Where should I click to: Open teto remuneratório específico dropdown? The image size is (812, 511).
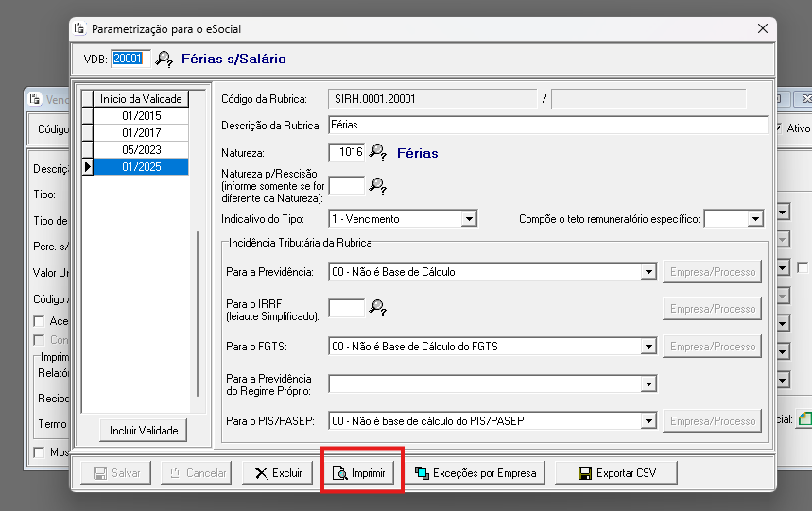coord(755,219)
